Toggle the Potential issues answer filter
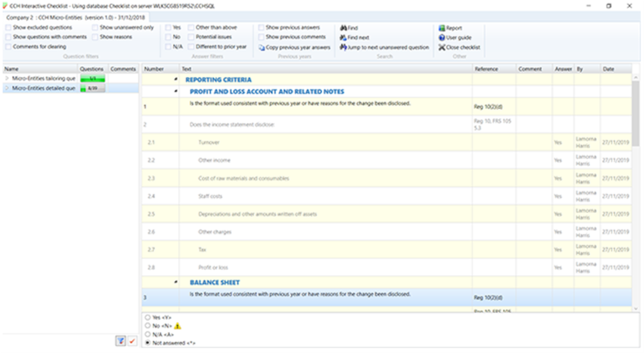The height and width of the screenshot is (353, 644). tap(191, 37)
